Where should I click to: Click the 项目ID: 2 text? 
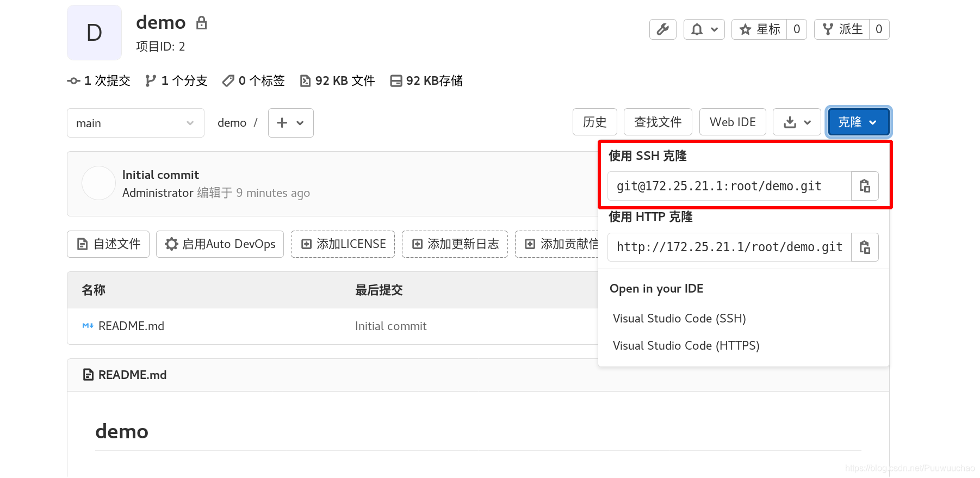coord(160,47)
